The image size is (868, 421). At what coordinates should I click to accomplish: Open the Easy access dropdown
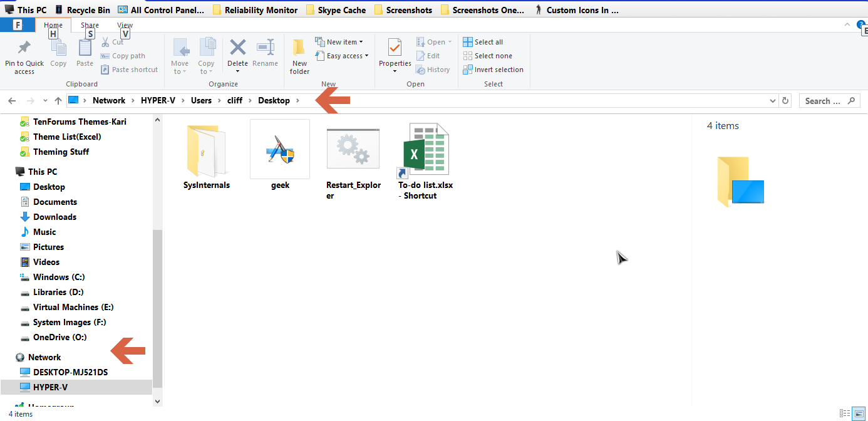(342, 55)
